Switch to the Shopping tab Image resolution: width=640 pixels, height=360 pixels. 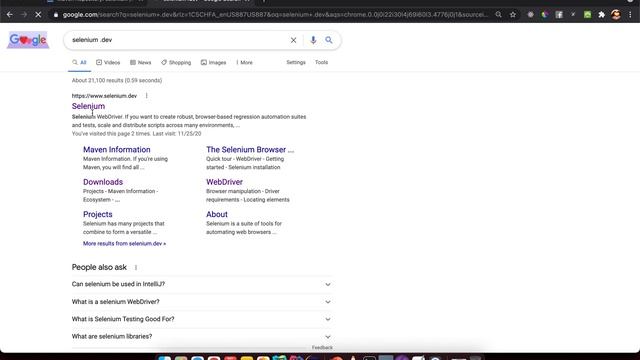tap(176, 62)
